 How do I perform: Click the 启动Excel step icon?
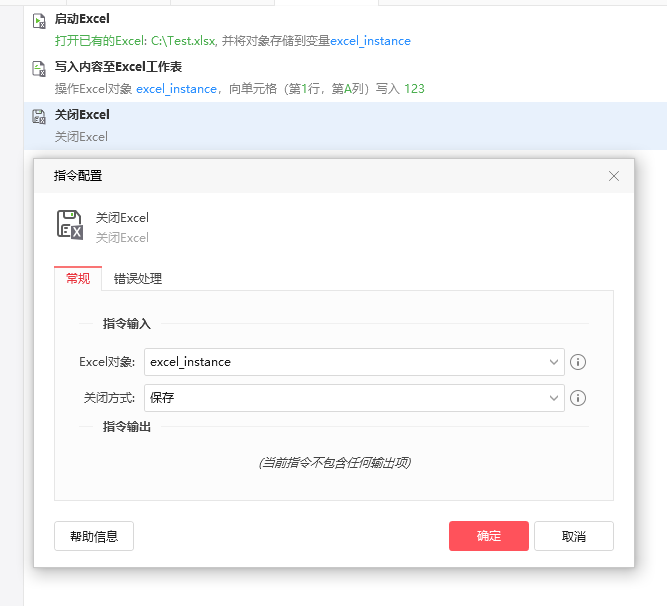pyautogui.click(x=39, y=21)
